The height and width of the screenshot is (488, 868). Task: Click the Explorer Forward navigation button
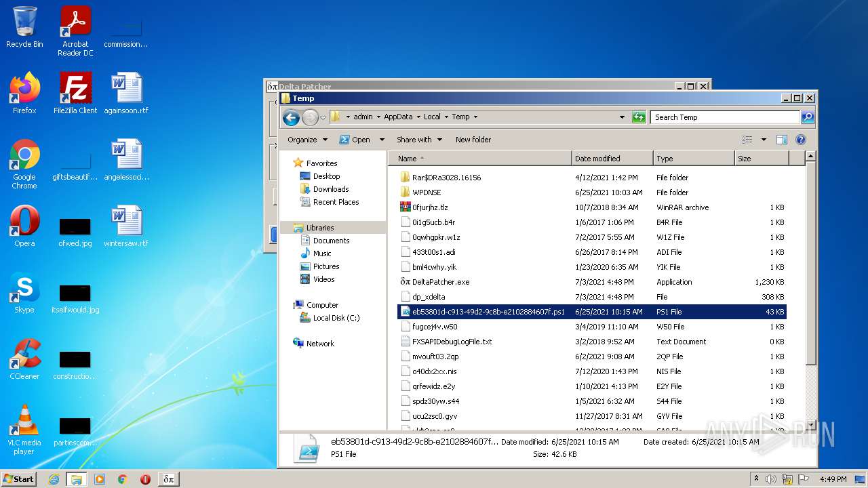[310, 117]
